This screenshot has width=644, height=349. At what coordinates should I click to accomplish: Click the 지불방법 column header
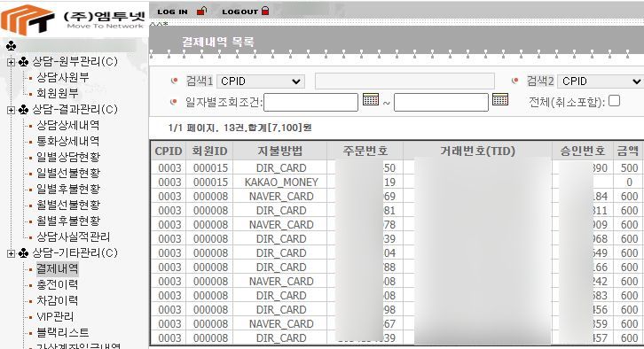(x=280, y=151)
